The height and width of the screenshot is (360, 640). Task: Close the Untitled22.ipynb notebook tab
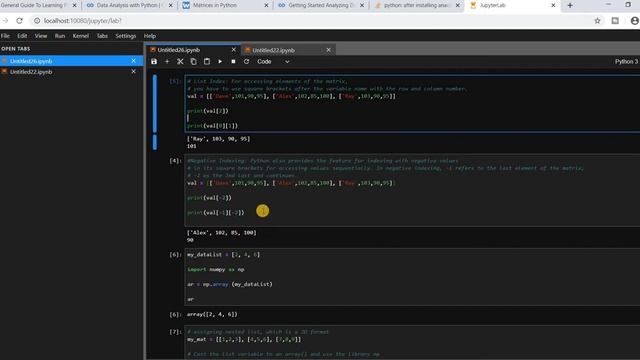coord(329,50)
